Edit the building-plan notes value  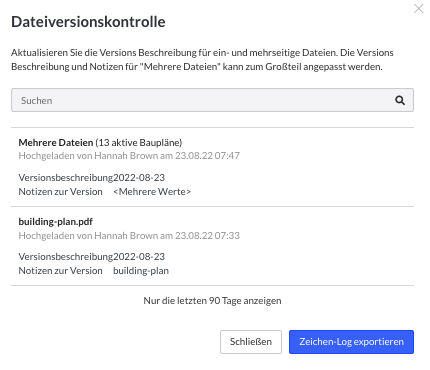pyautogui.click(x=141, y=271)
